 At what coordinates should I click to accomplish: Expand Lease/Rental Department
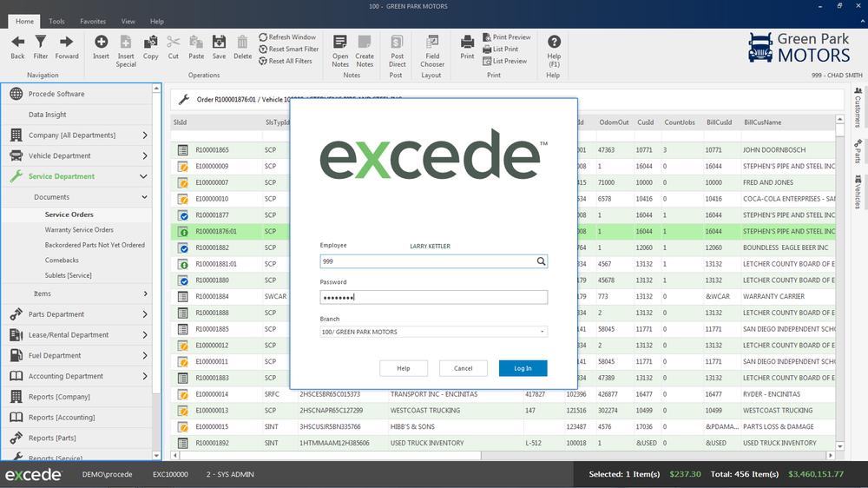[144, 334]
